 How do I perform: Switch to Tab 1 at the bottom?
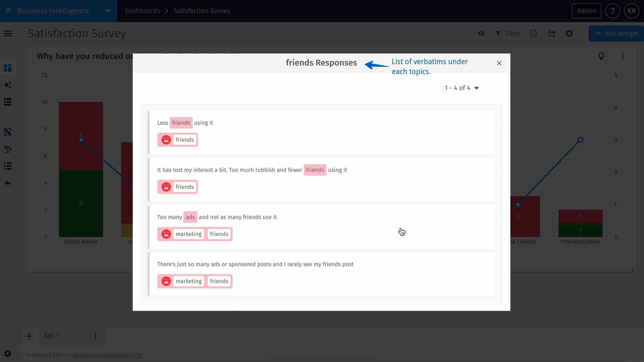(x=51, y=336)
